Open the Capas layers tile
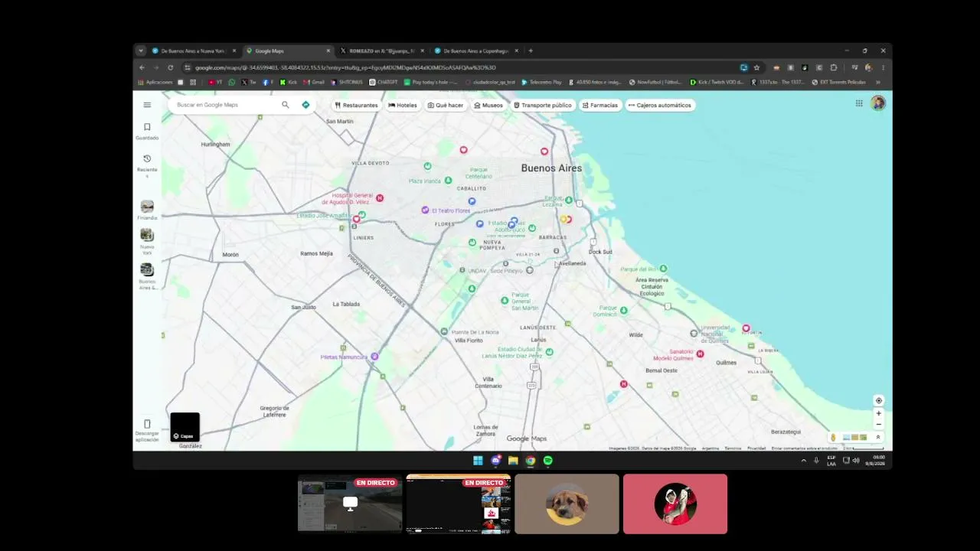This screenshot has height=551, width=980. point(185,427)
